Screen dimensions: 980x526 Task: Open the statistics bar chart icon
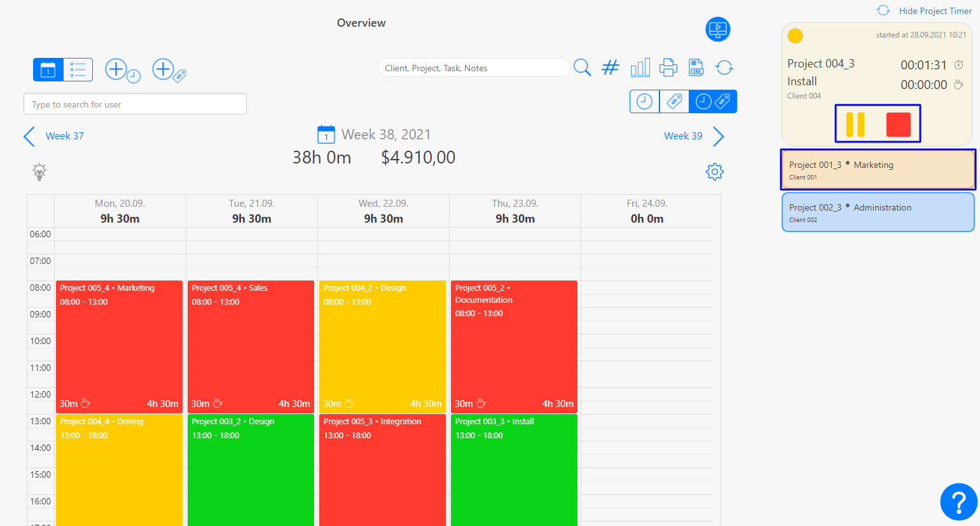pyautogui.click(x=640, y=67)
